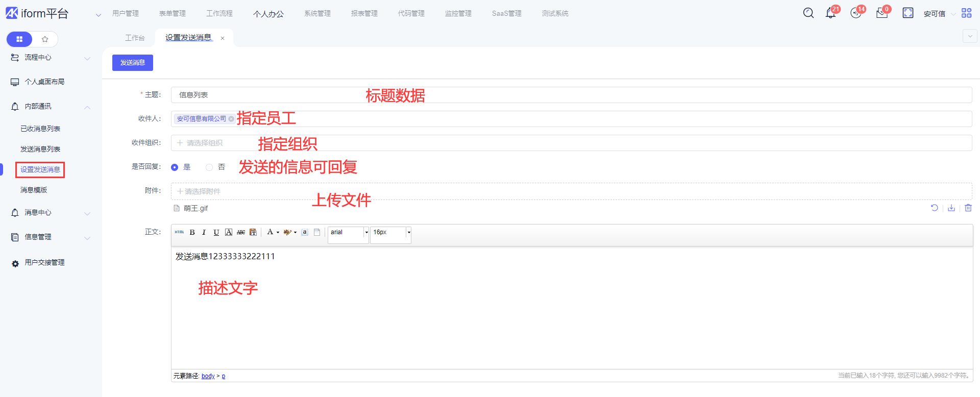Open 个人办公 in top navigation
Screen dimensions: 980x397
(268, 14)
